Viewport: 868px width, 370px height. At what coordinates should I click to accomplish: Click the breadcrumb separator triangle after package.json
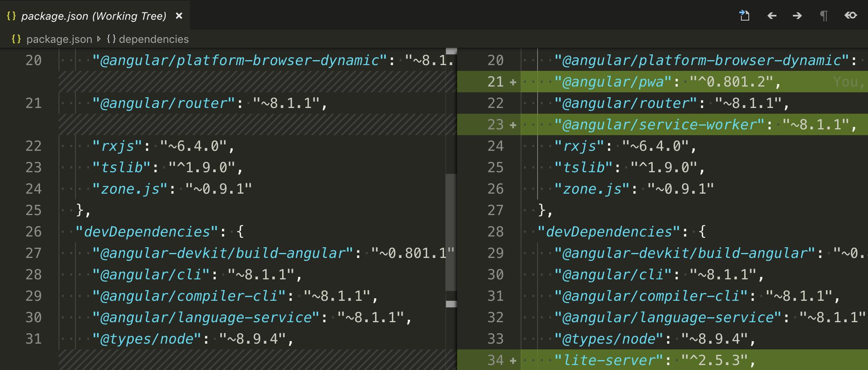tap(99, 39)
